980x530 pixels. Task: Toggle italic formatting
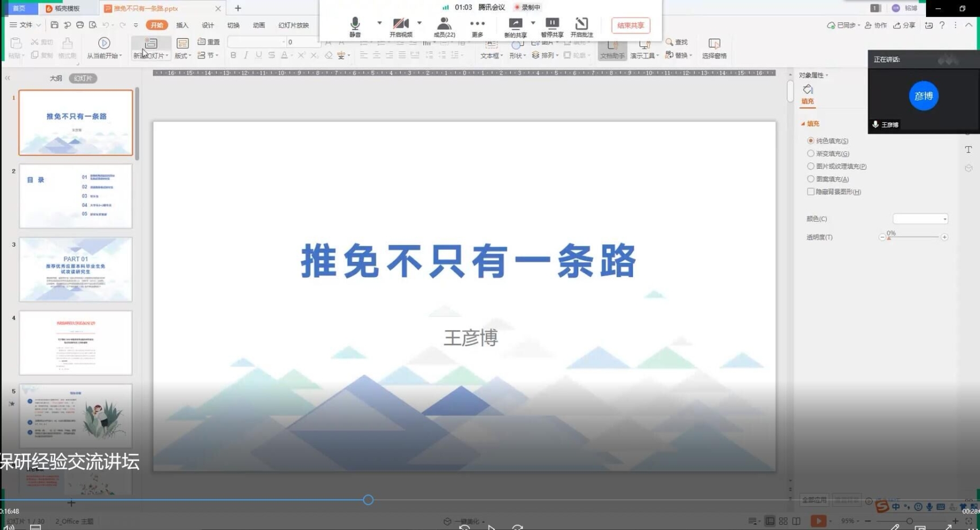pos(246,55)
